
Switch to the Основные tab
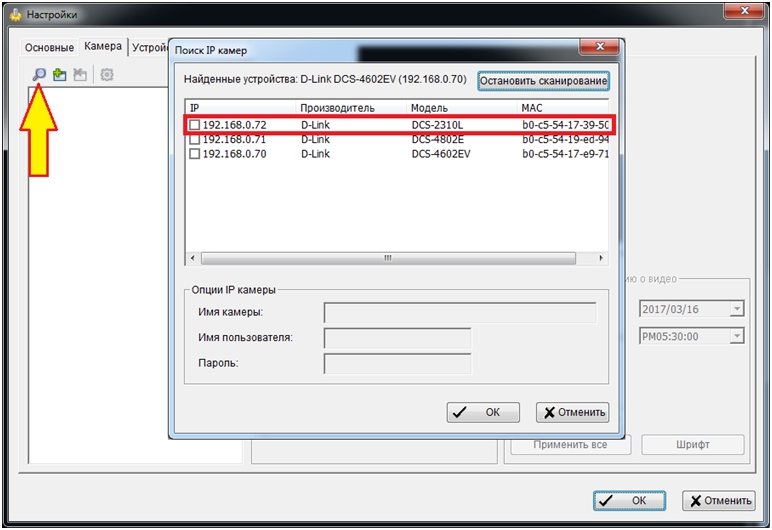coord(49,47)
